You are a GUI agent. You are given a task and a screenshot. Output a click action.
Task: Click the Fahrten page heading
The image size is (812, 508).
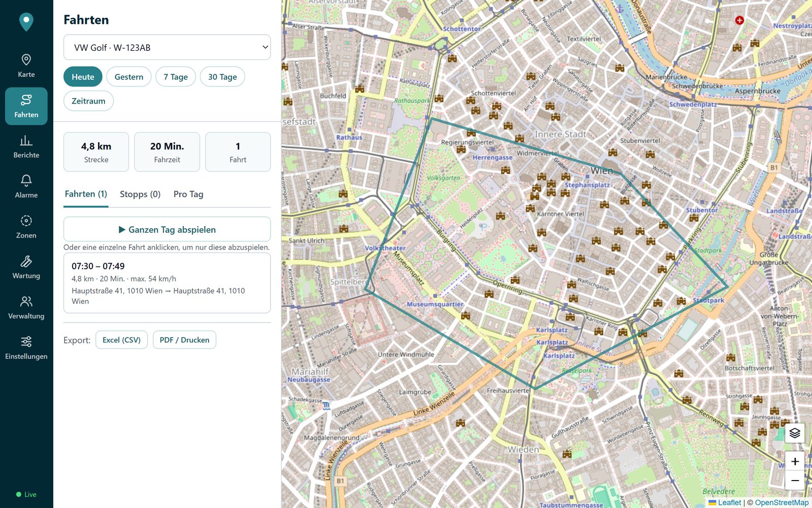tap(86, 20)
